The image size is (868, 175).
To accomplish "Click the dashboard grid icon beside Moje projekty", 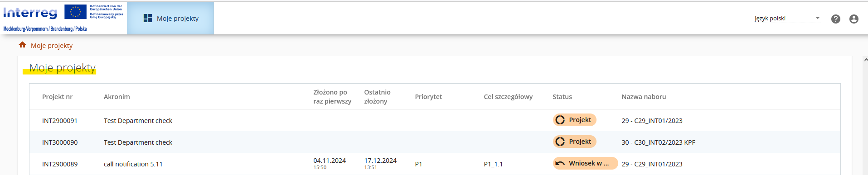I will 147,18.
